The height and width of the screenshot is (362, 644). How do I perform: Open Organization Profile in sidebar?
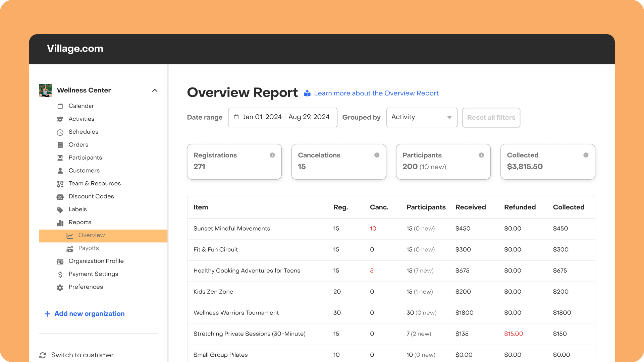(x=96, y=261)
